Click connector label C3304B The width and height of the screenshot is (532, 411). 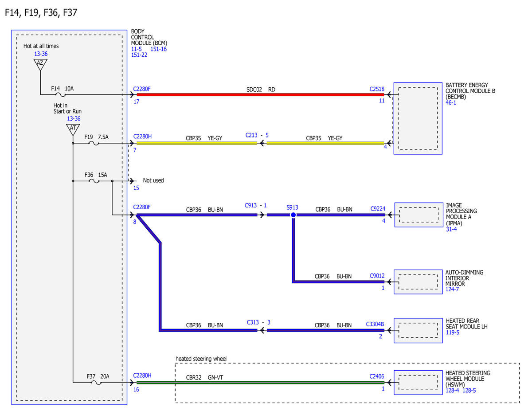pyautogui.click(x=375, y=324)
